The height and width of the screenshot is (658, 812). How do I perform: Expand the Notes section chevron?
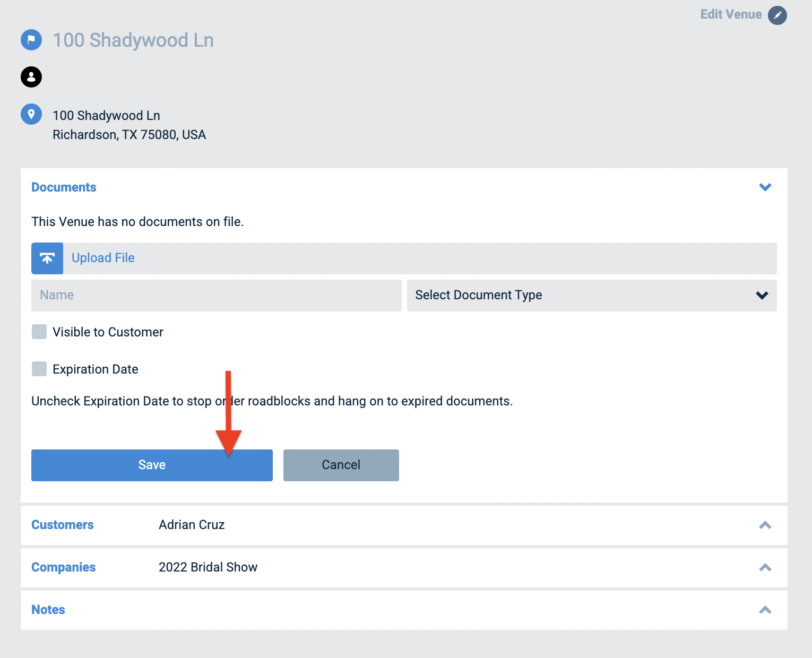pyautogui.click(x=765, y=610)
